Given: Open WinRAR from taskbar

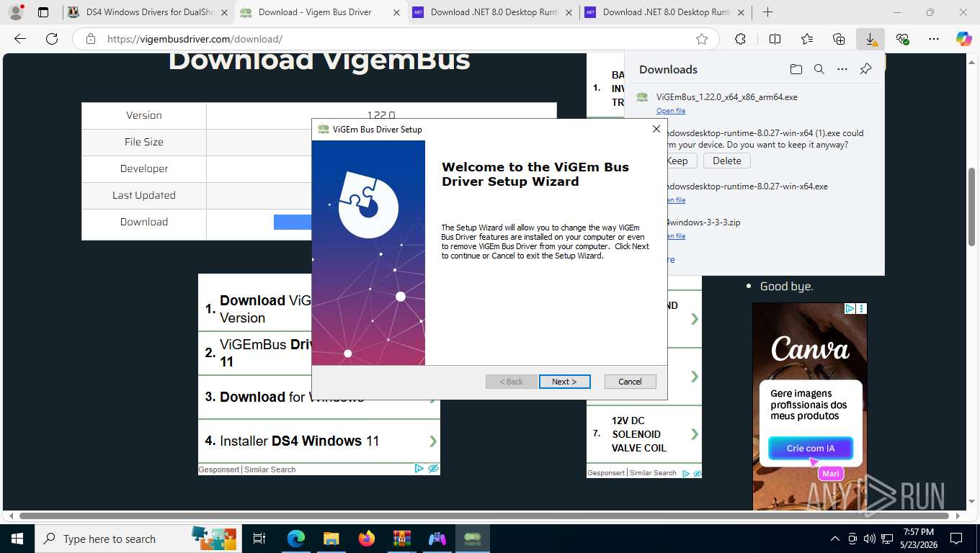Looking at the screenshot, I should point(401,539).
